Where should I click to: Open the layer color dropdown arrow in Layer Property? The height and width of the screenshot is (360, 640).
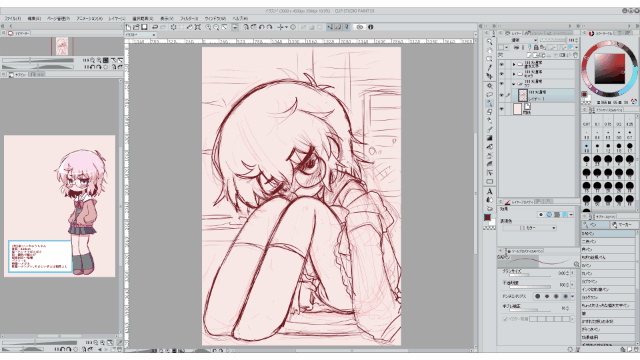coord(571,214)
